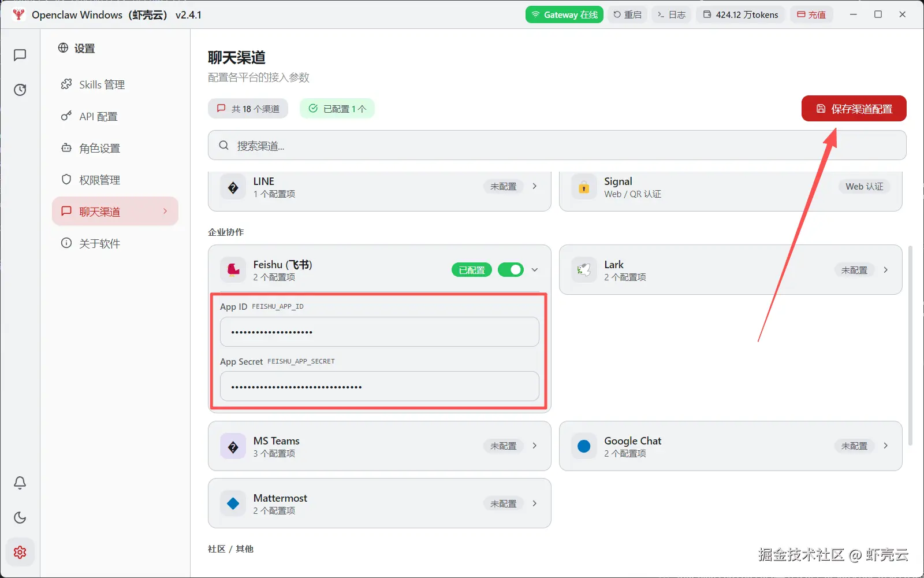The image size is (924, 578).
Task: Restart the gateway via 重启 button
Action: click(627, 14)
